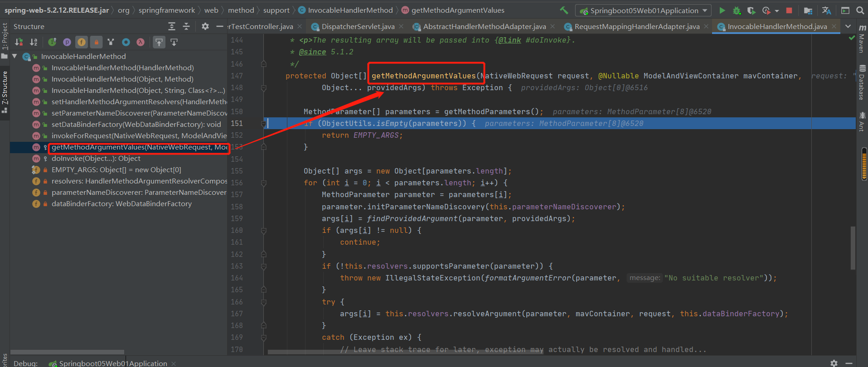Click the Debug bug icon
868x367 pixels.
click(737, 10)
